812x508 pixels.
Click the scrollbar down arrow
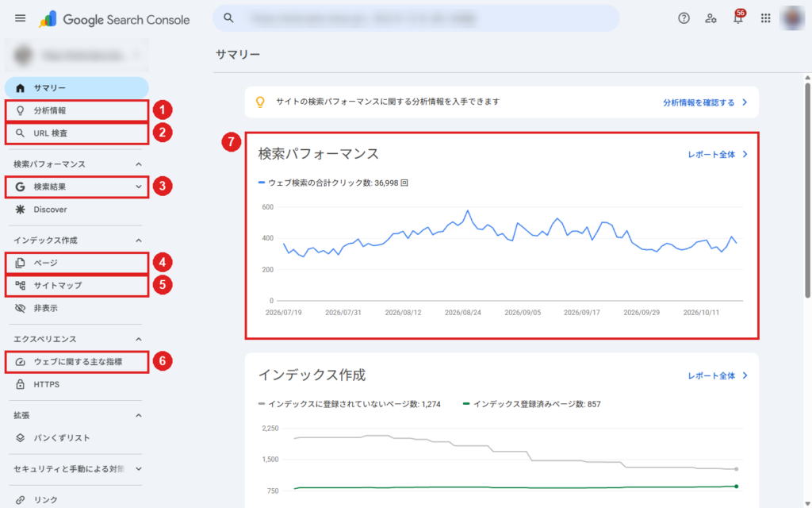[x=807, y=503]
